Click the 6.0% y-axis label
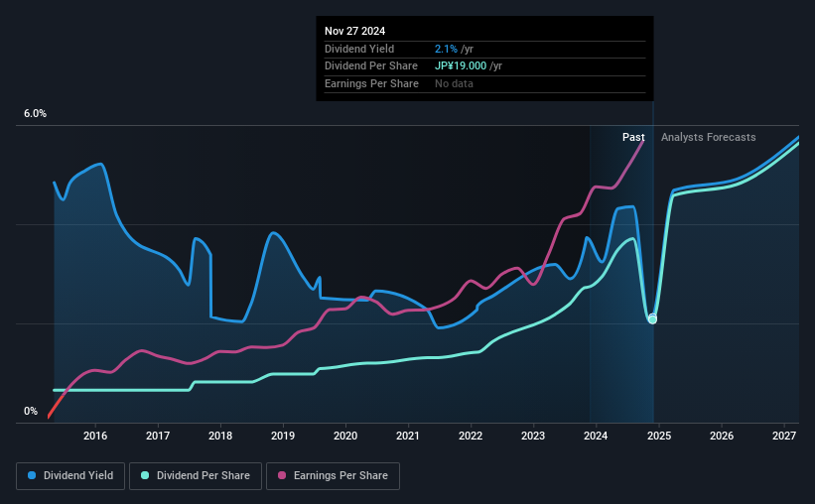The width and height of the screenshot is (815, 504). point(35,114)
